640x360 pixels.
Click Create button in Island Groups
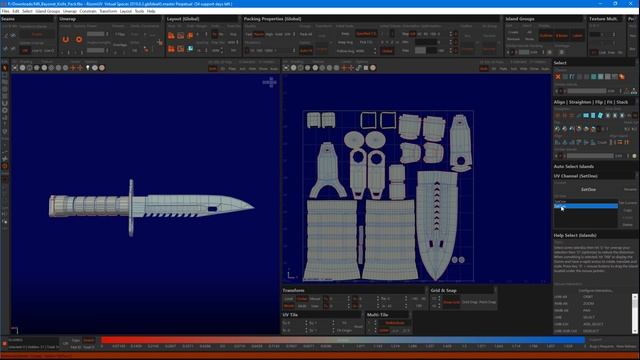point(513,32)
